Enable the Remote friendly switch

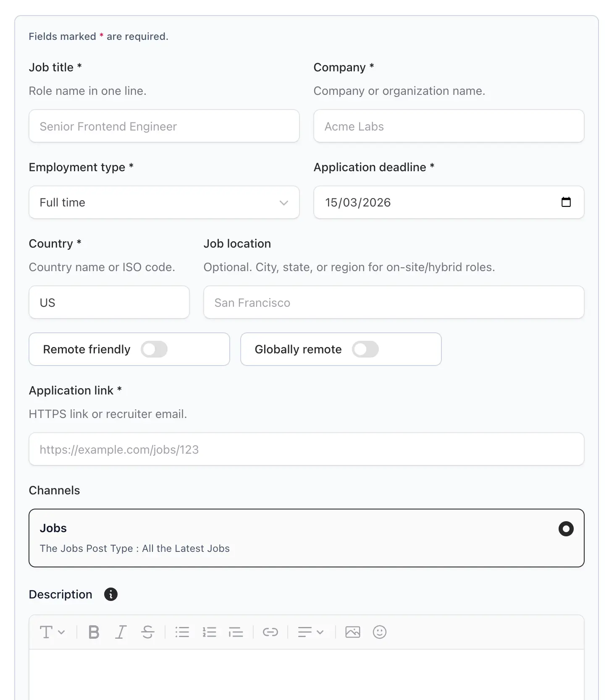154,349
